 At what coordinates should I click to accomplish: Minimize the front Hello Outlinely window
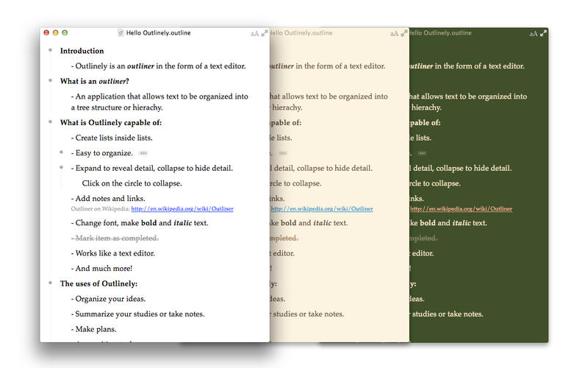55,33
